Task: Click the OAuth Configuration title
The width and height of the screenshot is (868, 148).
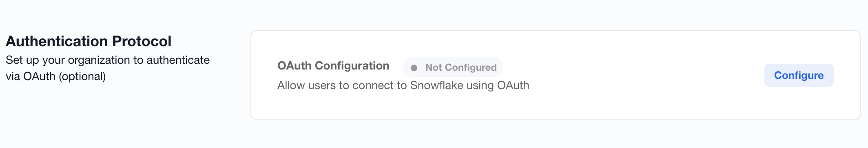Action: pyautogui.click(x=333, y=66)
